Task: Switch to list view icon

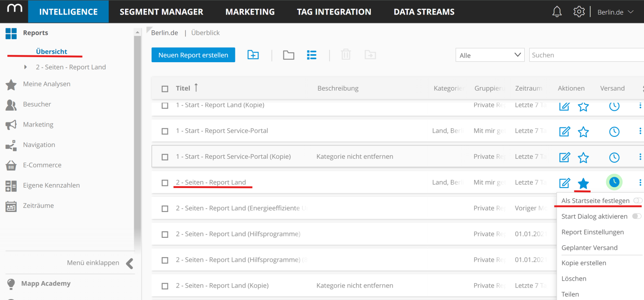Action: click(x=312, y=55)
